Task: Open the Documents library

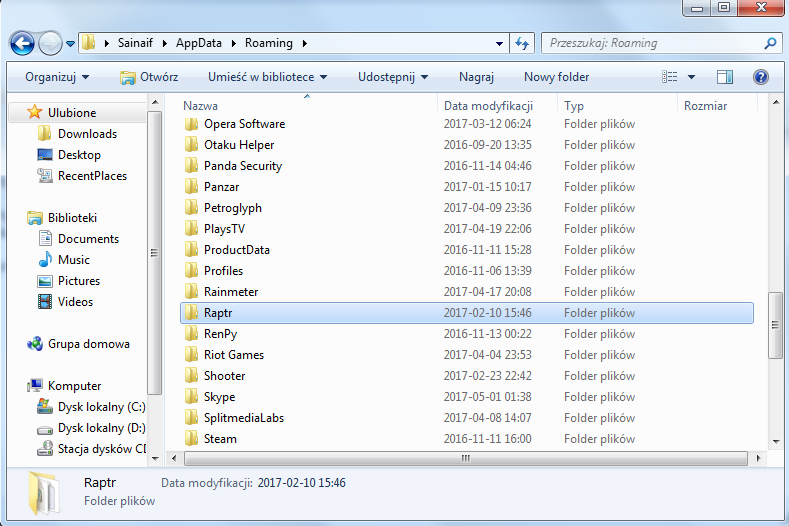Action: click(x=88, y=239)
